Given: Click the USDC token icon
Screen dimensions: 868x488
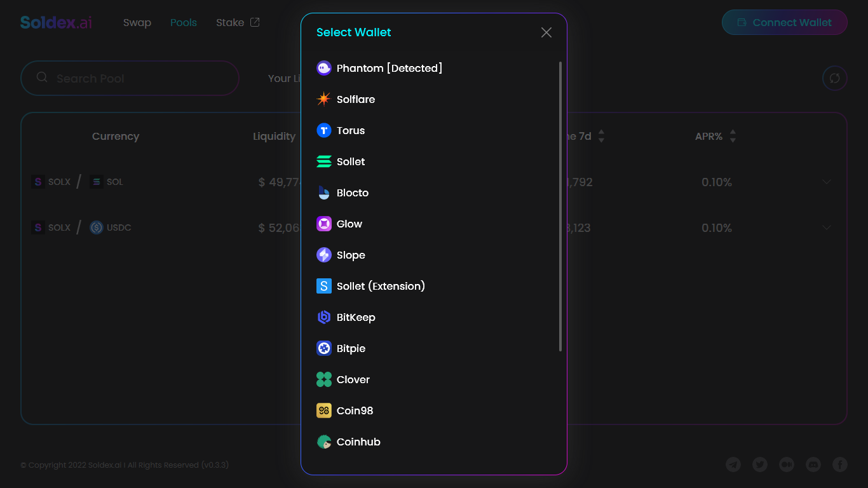Looking at the screenshot, I should click(97, 227).
